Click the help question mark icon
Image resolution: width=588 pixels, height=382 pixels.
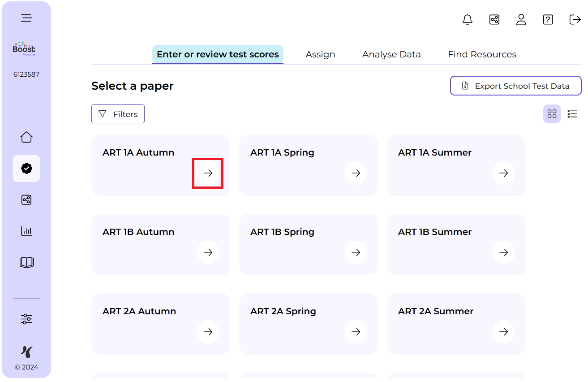point(548,20)
